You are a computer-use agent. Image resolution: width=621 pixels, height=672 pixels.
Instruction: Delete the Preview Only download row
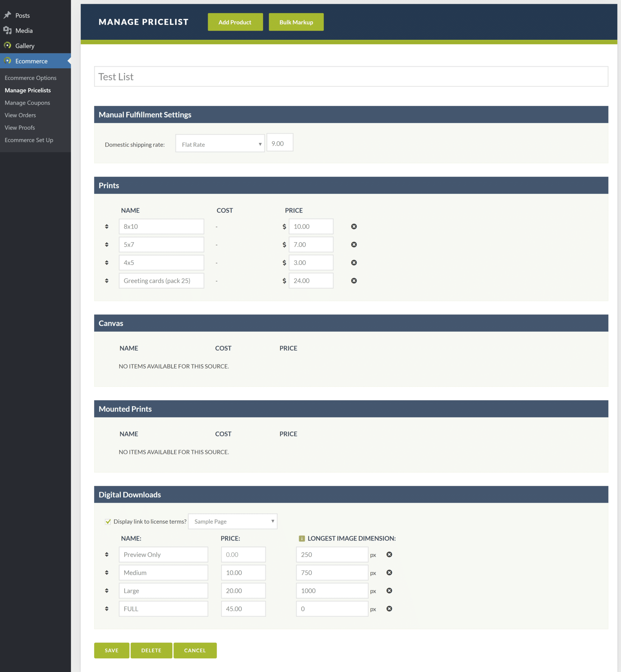pos(389,554)
